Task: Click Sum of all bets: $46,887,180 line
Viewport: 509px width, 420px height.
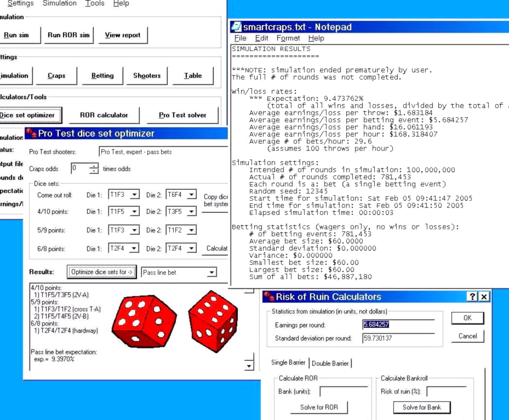Action: click(x=310, y=277)
